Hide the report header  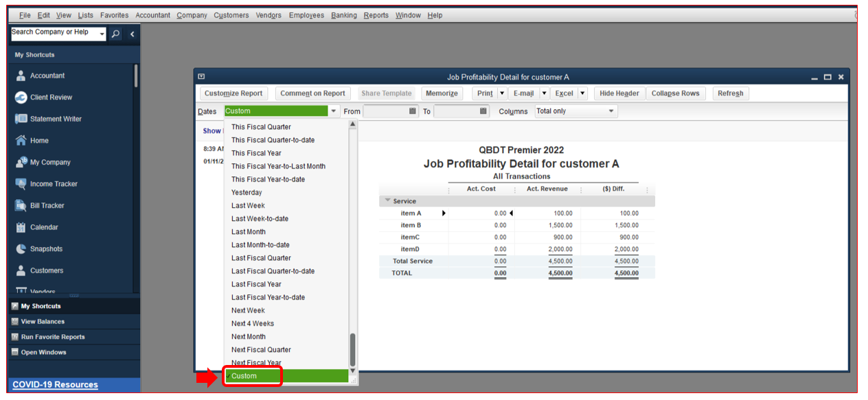coord(619,93)
